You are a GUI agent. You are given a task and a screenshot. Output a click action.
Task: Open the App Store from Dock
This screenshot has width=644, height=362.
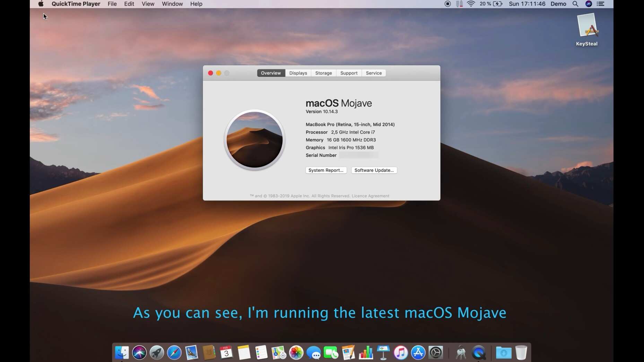418,353
